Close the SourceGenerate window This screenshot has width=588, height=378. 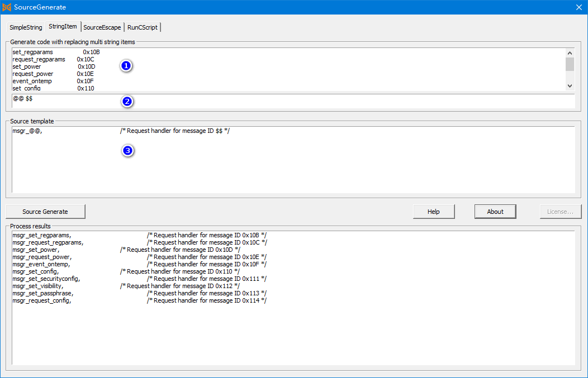click(x=578, y=7)
